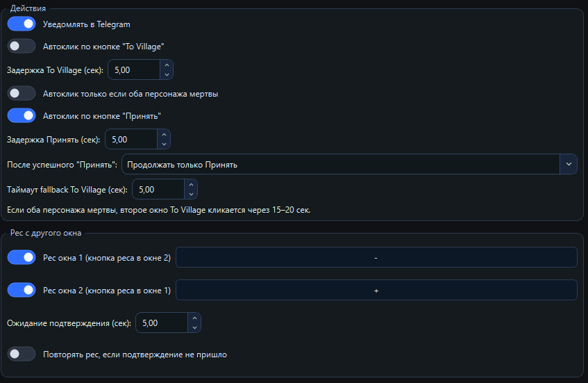Open the "После успешного Принять" dropdown
588x383 pixels.
tap(340, 165)
